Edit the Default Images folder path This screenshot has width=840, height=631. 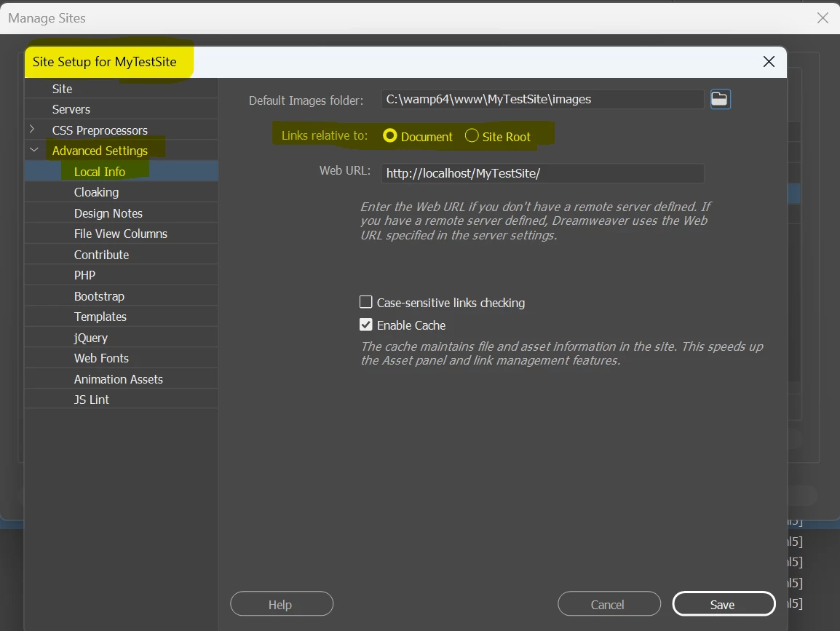click(542, 99)
